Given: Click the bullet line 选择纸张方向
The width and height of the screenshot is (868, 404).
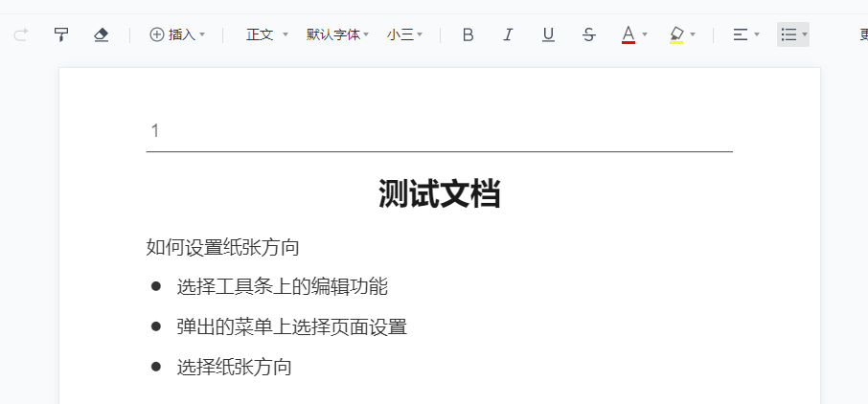Looking at the screenshot, I should point(234,367).
